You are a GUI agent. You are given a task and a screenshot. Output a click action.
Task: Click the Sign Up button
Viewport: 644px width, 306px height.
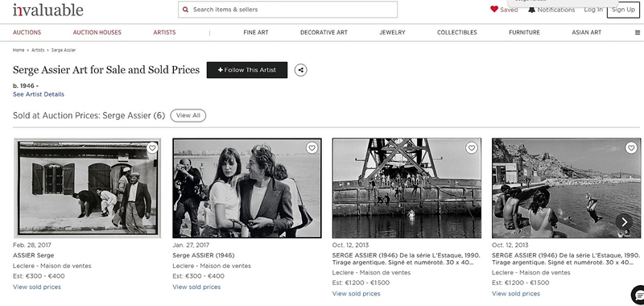[x=623, y=10]
